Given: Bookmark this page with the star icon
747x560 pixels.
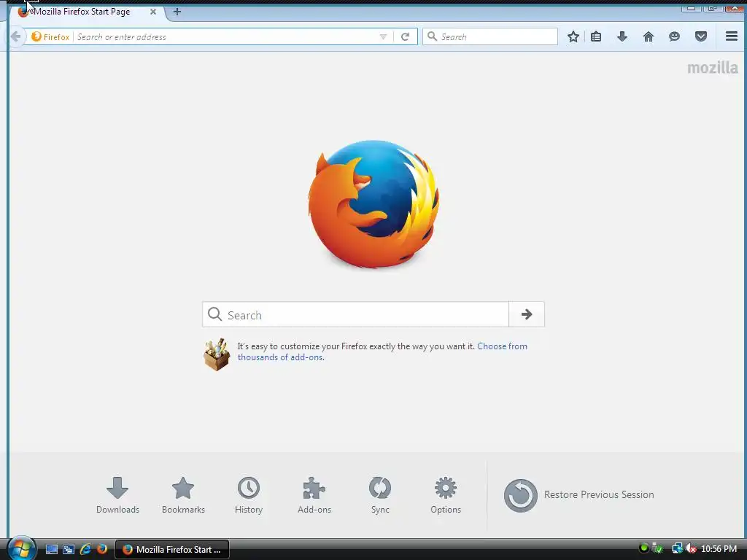Looking at the screenshot, I should pos(573,36).
